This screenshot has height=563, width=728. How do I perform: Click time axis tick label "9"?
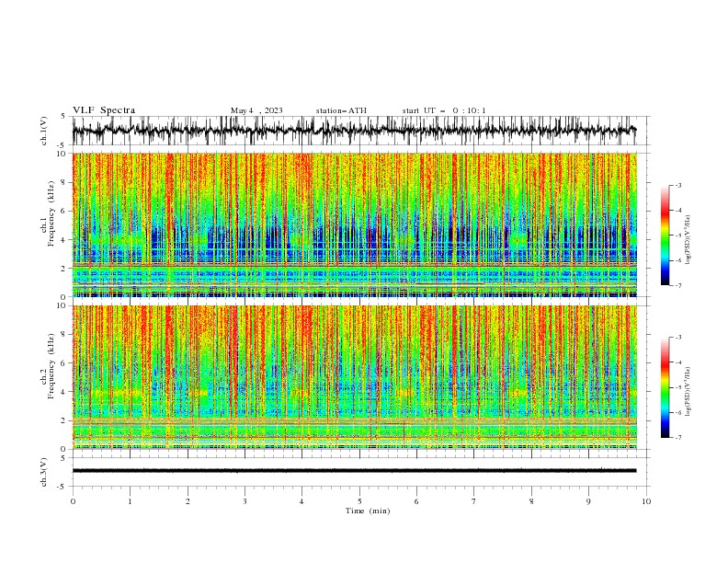click(588, 501)
